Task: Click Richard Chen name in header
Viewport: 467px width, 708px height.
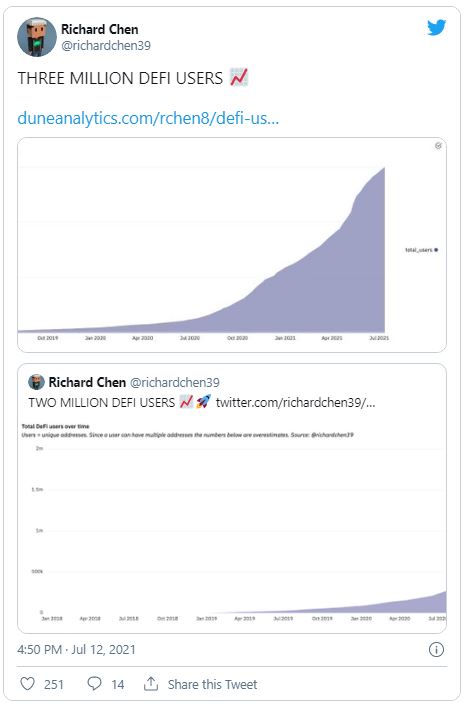Action: (x=100, y=29)
